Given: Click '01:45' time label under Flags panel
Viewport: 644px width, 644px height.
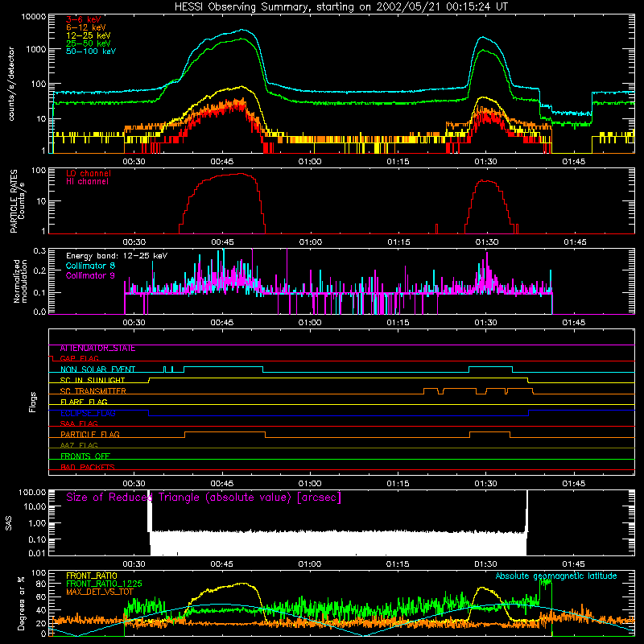Looking at the screenshot, I should click(573, 484).
